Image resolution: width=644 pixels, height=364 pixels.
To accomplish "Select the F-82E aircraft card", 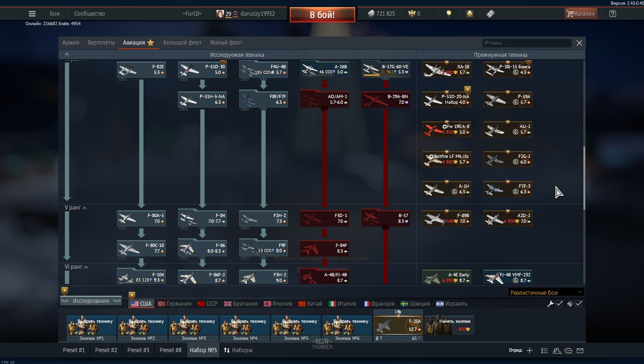I will pyautogui.click(x=141, y=70).
